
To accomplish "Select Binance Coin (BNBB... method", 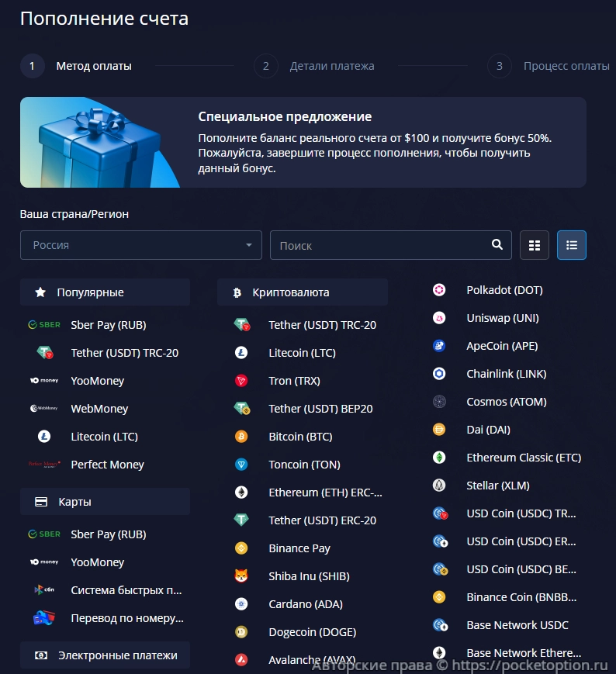I will tap(521, 597).
